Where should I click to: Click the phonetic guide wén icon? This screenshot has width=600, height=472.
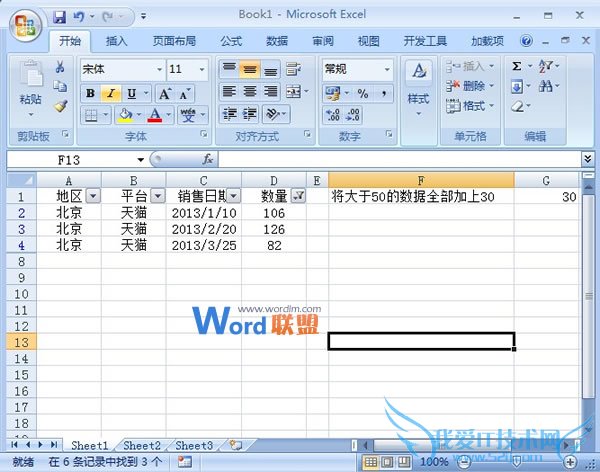click(x=188, y=115)
